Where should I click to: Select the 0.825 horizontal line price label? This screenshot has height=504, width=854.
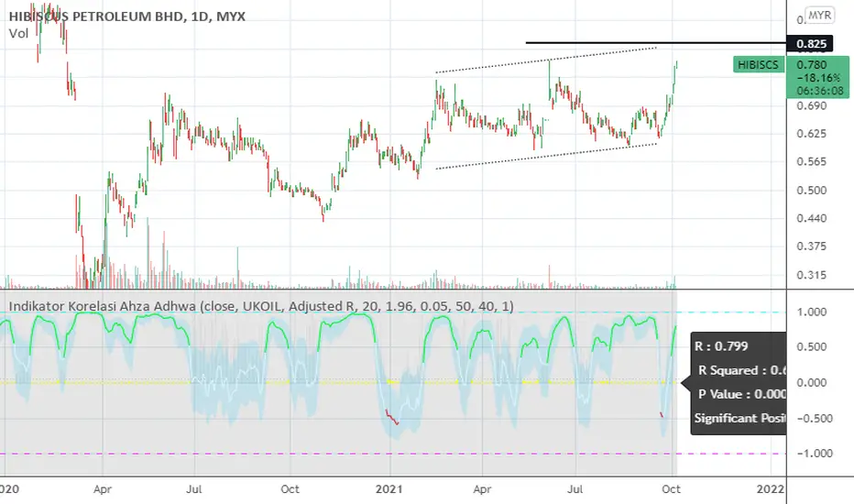click(810, 44)
